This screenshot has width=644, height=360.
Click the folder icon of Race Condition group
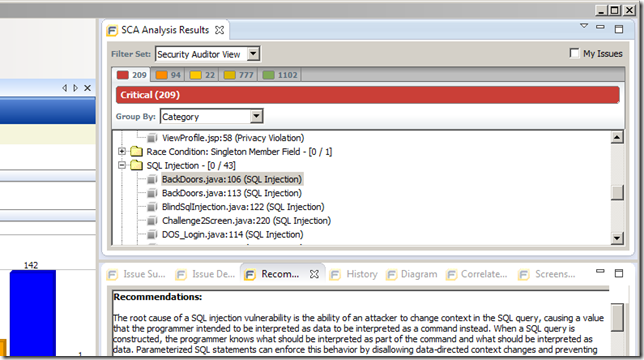136,152
